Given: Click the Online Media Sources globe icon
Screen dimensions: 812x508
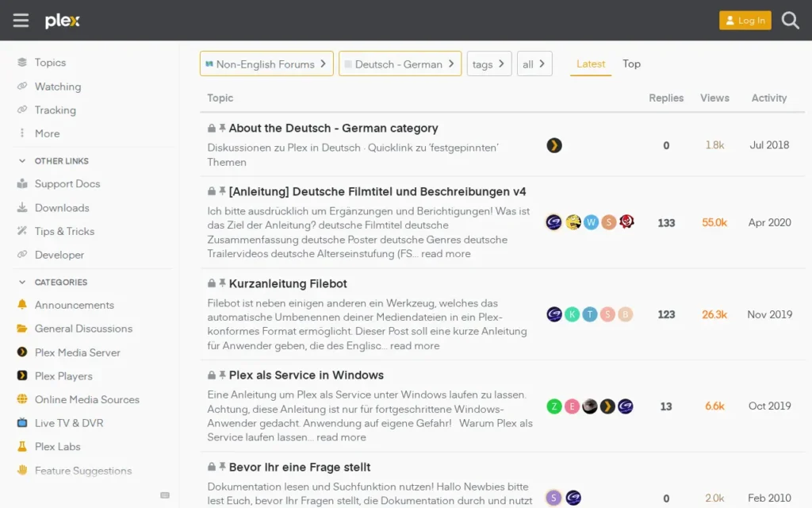Looking at the screenshot, I should (x=21, y=399).
